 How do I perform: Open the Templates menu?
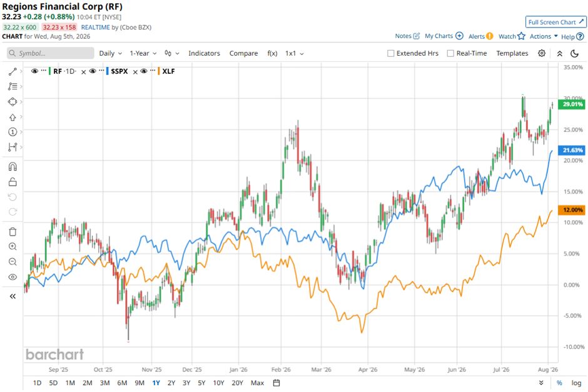(x=512, y=53)
